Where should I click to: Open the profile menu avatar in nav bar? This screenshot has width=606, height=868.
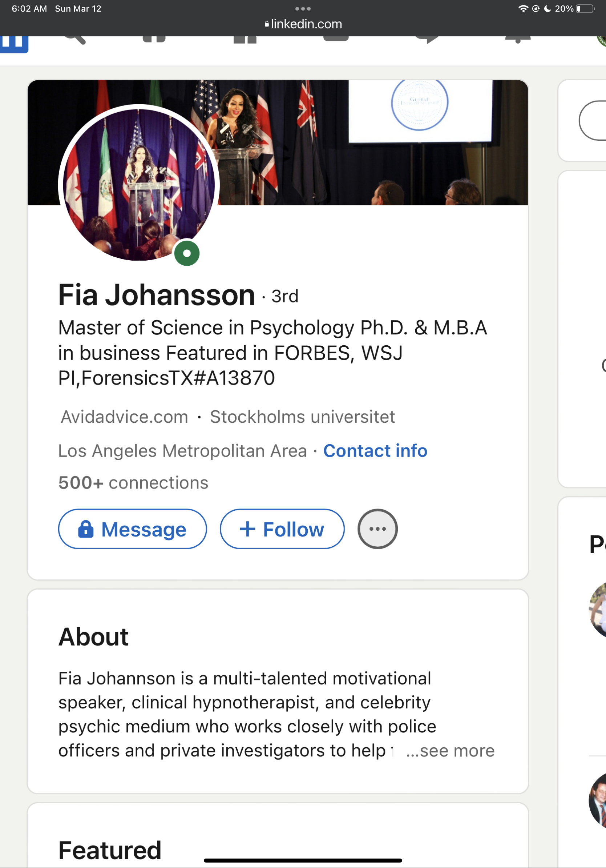coord(602,40)
